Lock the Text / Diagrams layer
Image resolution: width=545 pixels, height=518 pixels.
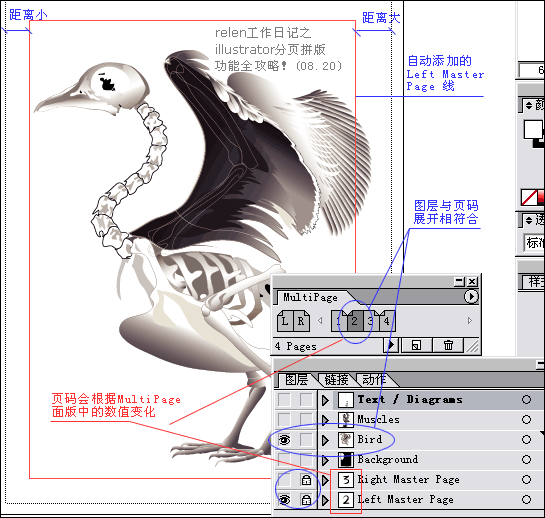[x=306, y=400]
